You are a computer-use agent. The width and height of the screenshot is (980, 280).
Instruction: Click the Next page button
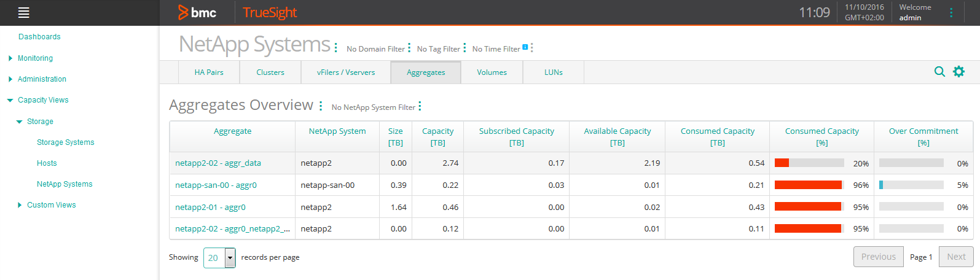(x=956, y=257)
